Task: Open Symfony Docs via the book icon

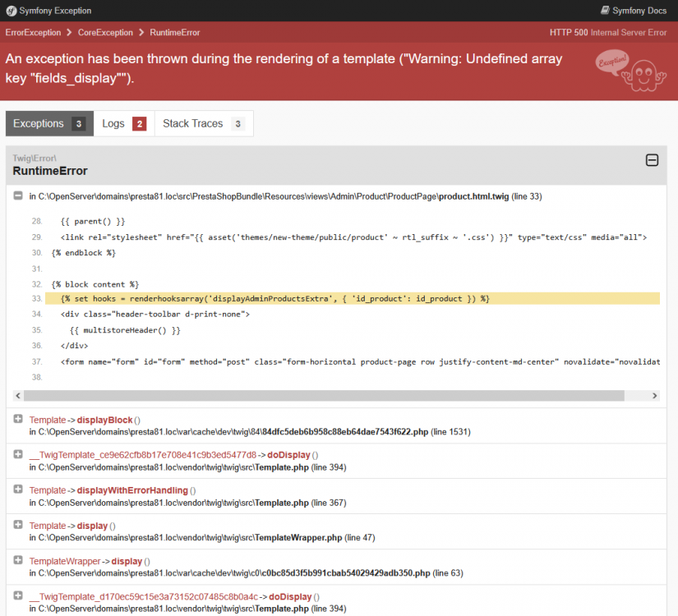Action: pos(607,10)
